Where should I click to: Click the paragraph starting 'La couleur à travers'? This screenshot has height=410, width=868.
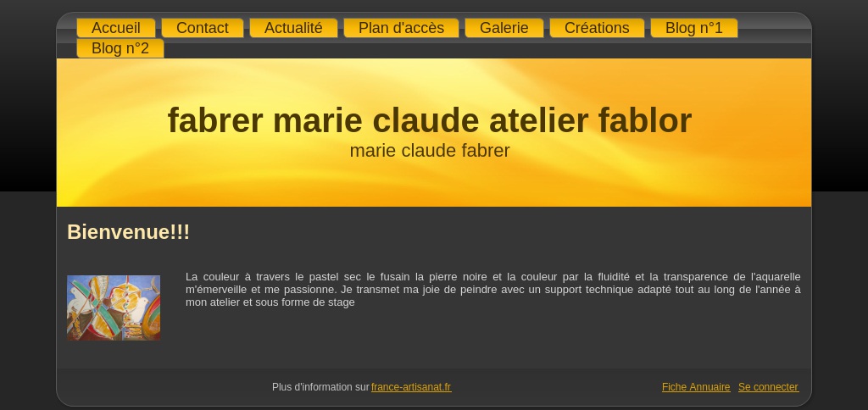tap(492, 290)
